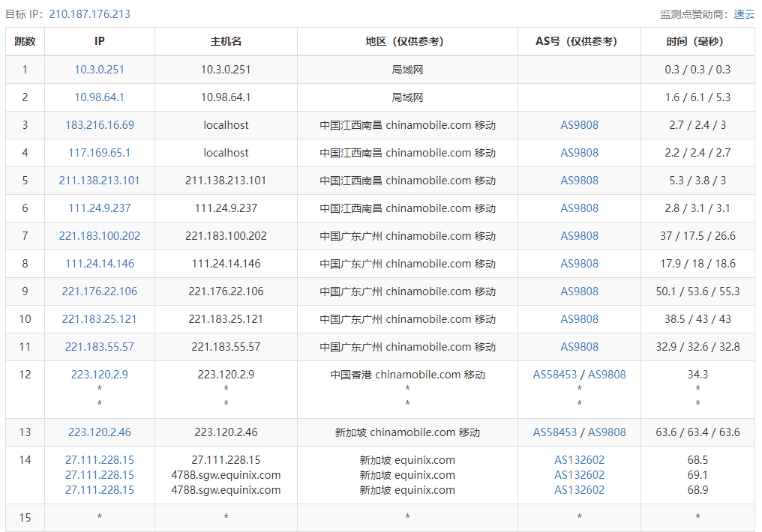Select IP link 111.24.9.237
The image size is (762, 532).
coord(100,208)
